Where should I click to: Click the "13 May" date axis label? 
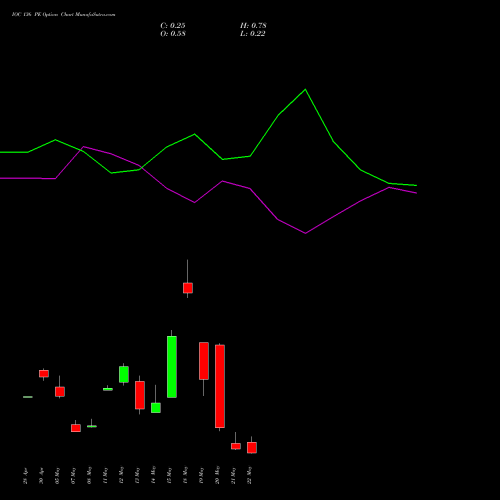[x=138, y=476]
